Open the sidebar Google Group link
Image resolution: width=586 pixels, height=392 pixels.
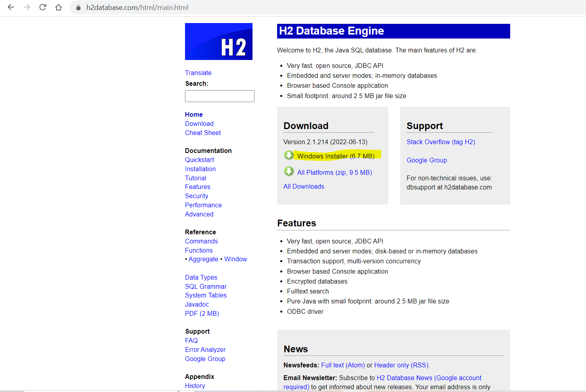tap(205, 359)
